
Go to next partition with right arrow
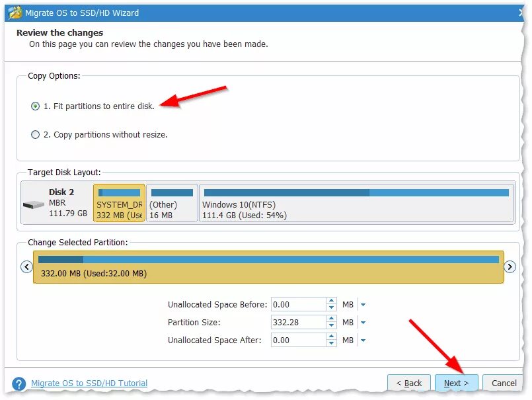click(510, 267)
